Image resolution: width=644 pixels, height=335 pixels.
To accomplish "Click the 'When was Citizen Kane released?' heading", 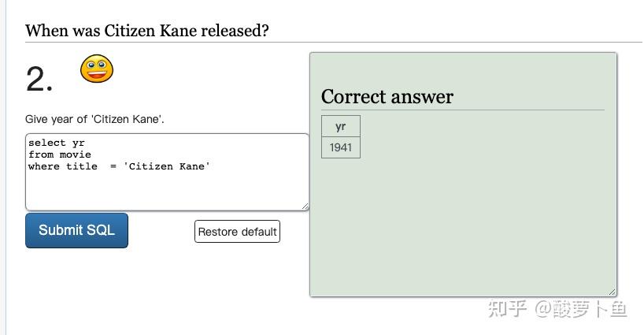I will click(x=147, y=31).
